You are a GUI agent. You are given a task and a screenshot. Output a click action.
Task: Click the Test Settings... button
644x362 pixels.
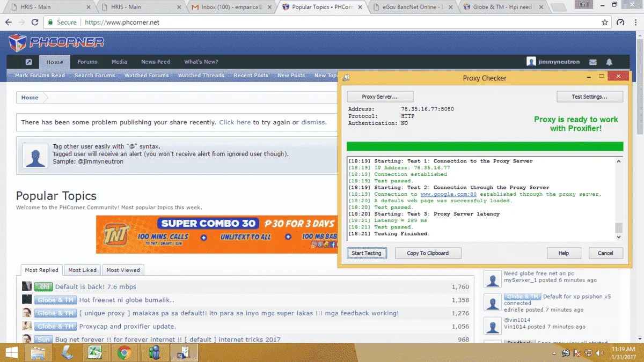[x=590, y=97]
